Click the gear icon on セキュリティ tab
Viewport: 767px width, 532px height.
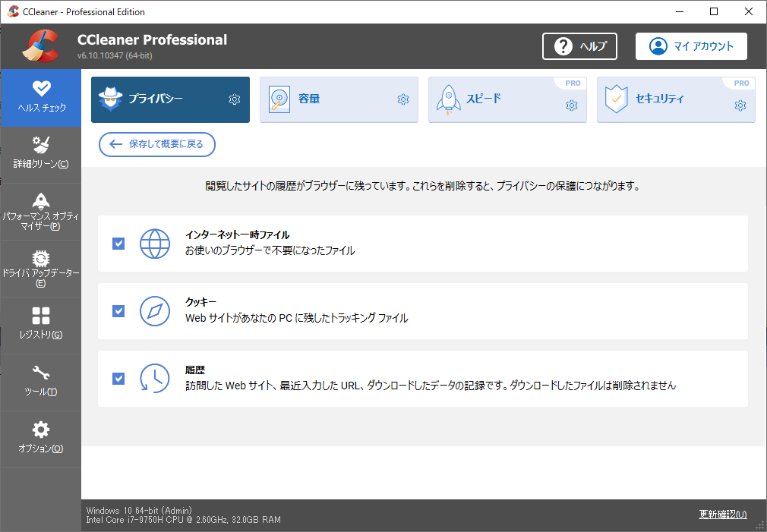point(740,105)
